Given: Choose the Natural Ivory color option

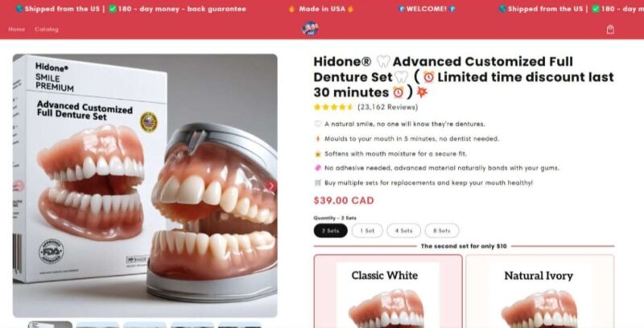Looking at the screenshot, I should click(x=540, y=291).
